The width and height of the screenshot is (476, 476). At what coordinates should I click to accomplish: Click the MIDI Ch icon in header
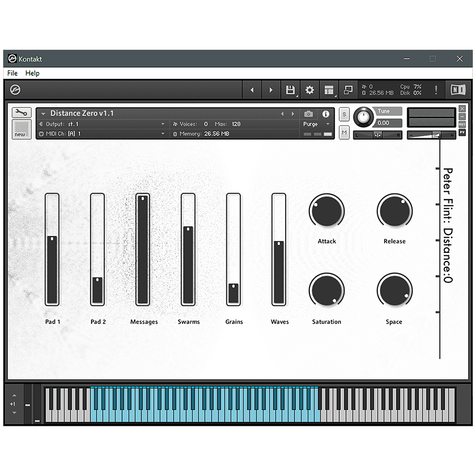click(x=41, y=134)
